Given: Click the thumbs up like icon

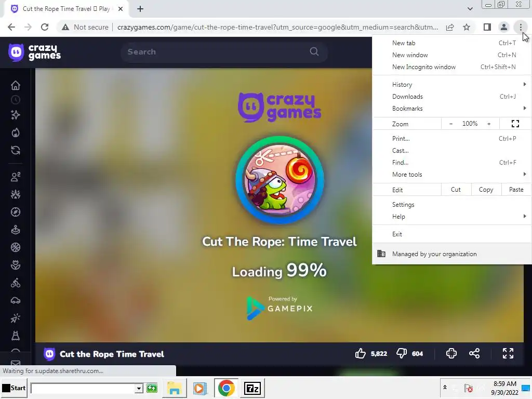Looking at the screenshot, I should pyautogui.click(x=361, y=353).
